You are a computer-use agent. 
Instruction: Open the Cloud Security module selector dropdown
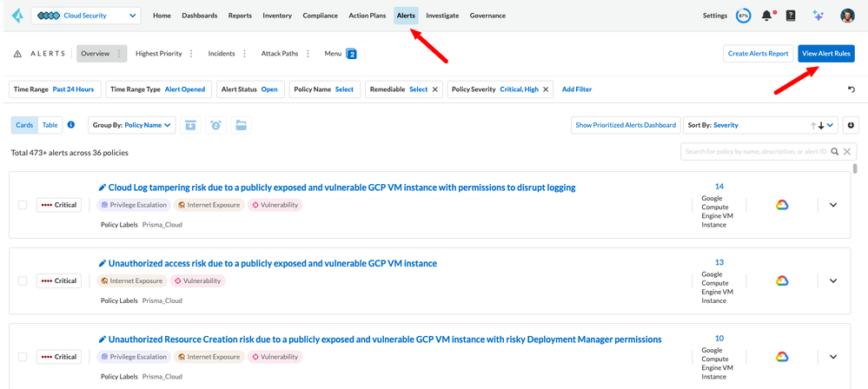point(85,16)
